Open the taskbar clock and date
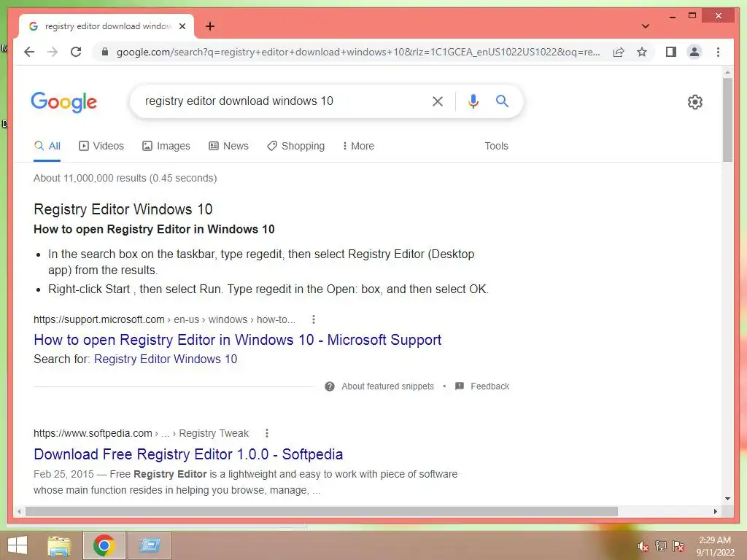747x560 pixels. tap(715, 546)
